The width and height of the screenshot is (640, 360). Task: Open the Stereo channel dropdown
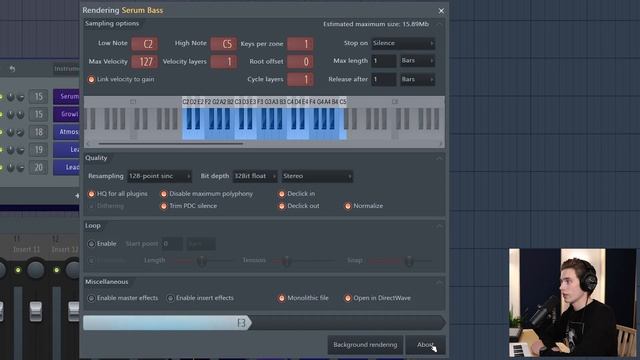(317, 176)
